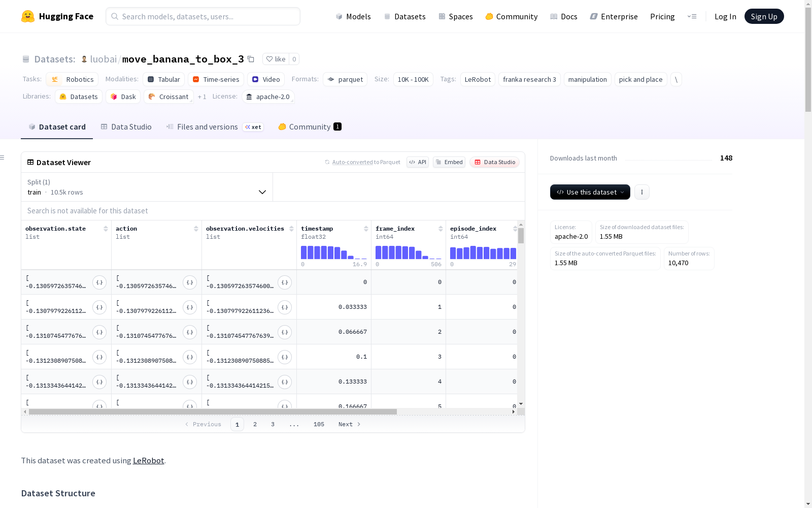
Task: Click the Hugging Face logo icon
Action: point(28,16)
